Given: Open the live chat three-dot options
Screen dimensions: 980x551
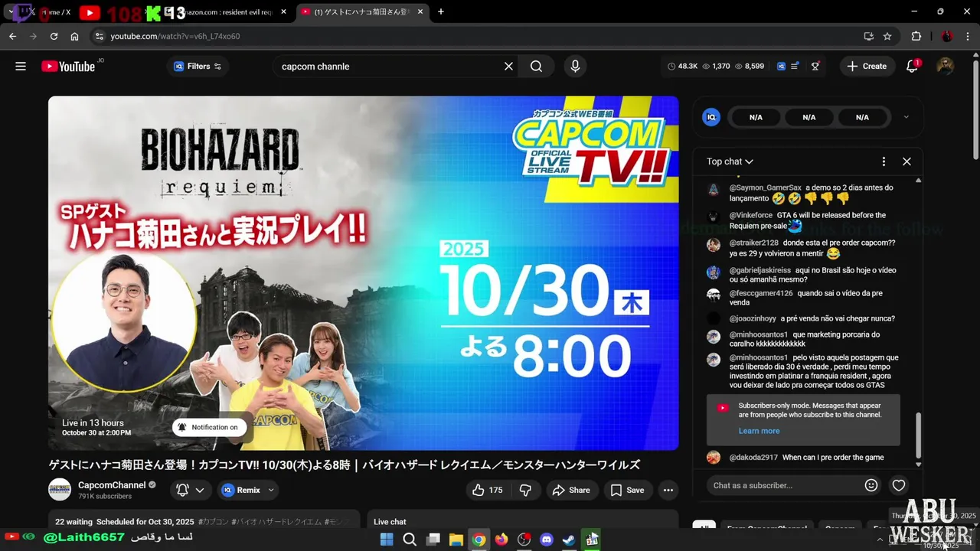Looking at the screenshot, I should (884, 161).
